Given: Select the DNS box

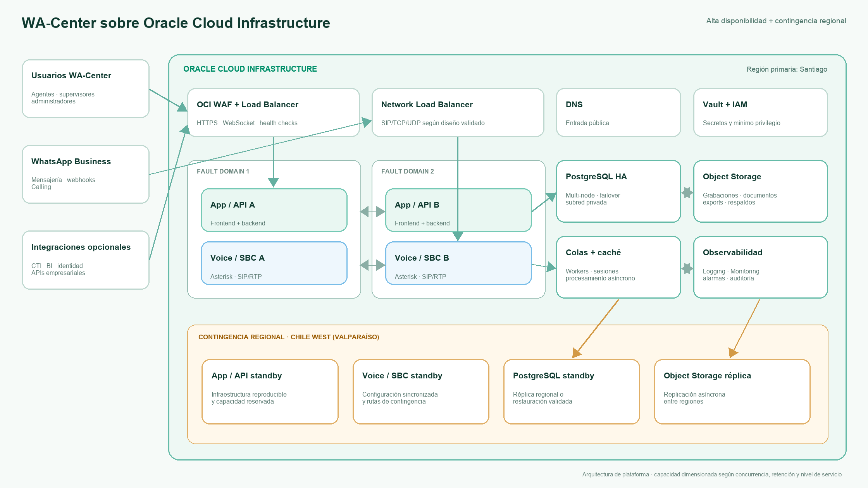Looking at the screenshot, I should [618, 113].
